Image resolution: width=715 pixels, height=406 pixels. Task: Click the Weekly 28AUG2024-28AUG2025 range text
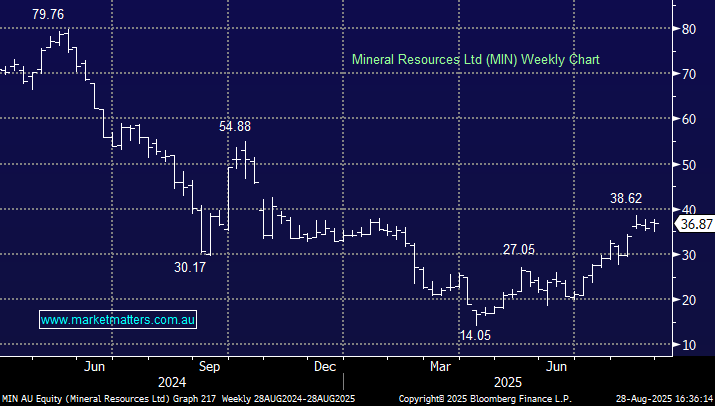coord(288,399)
